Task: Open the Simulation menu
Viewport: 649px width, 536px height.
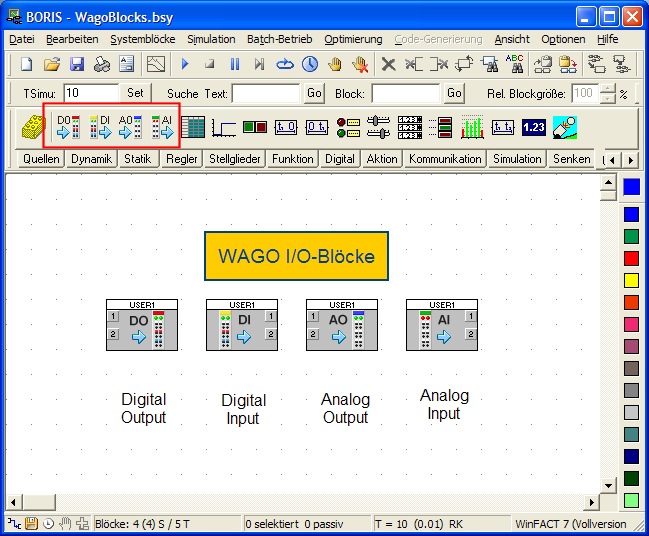Action: (211, 39)
